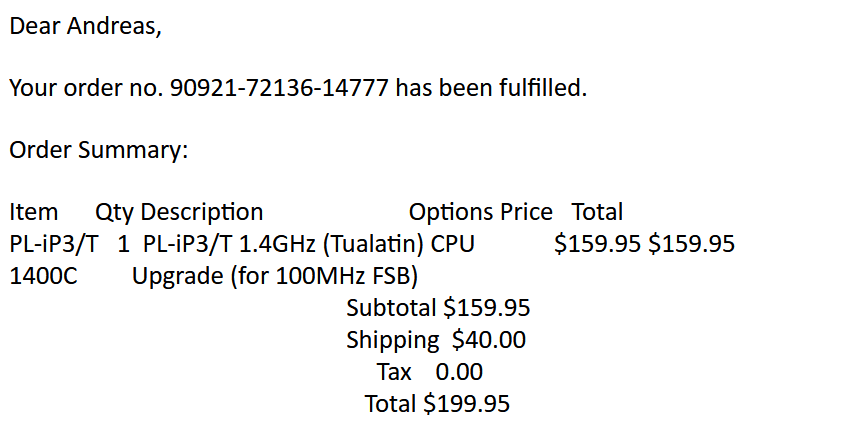The width and height of the screenshot is (850, 435).
Task: Click the final Total $199.95 line
Action: (x=437, y=404)
